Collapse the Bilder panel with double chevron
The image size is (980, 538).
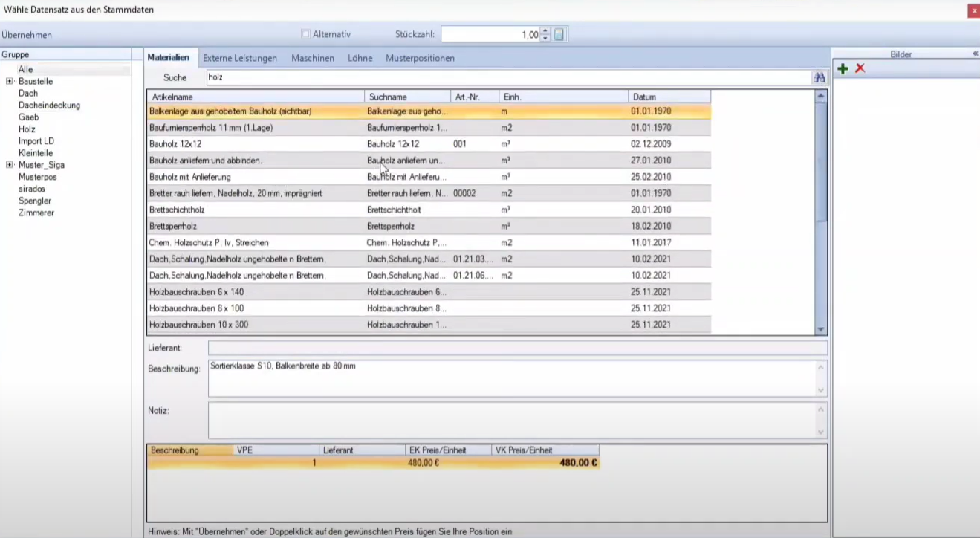click(x=975, y=54)
